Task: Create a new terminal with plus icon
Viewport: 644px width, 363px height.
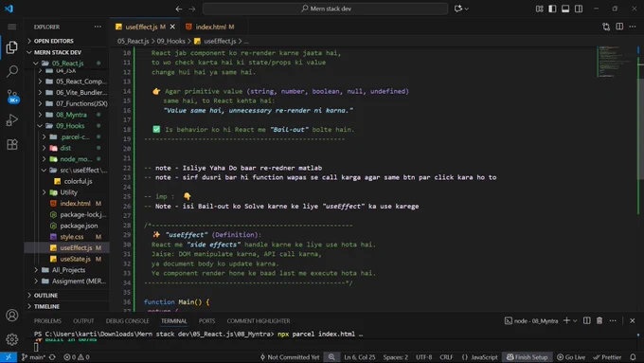Action: click(x=566, y=320)
